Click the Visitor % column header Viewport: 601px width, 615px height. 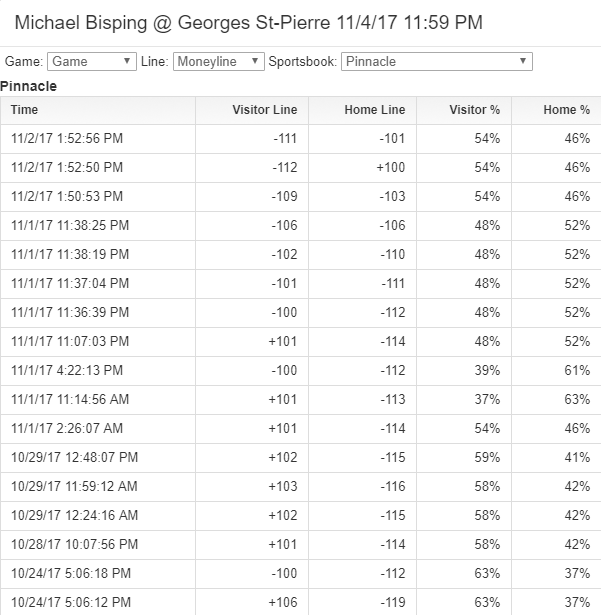point(474,110)
